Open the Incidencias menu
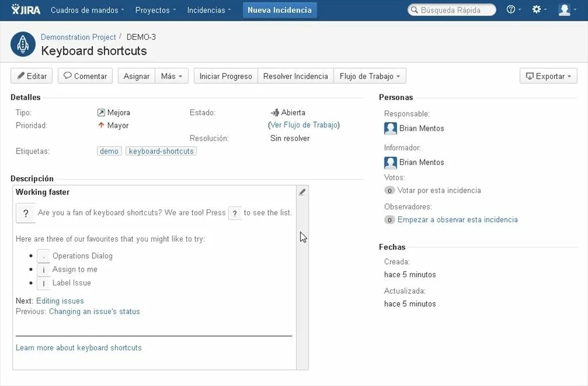Viewport: 588px width, 386px height. 209,10
